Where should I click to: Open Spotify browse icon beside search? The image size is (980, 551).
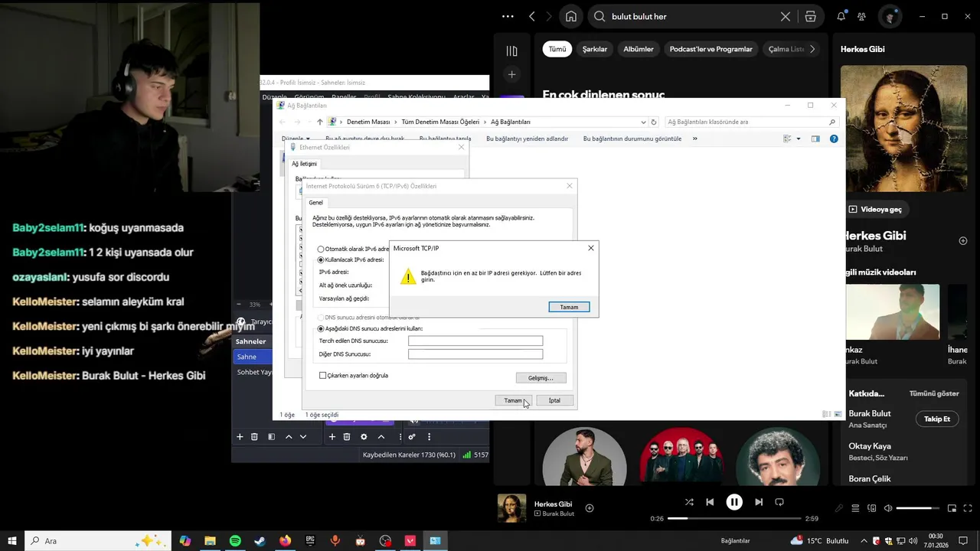pos(810,16)
